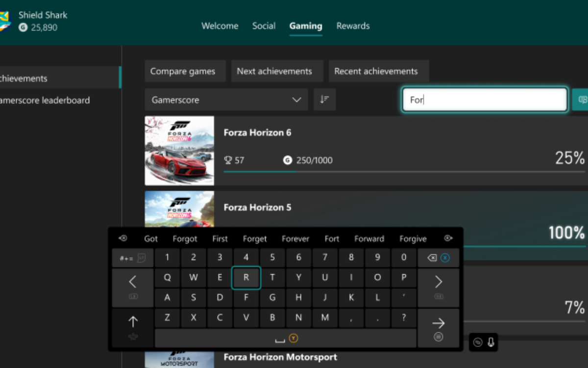Click the '25,890' gamerscore total
588x368 pixels.
(44, 27)
